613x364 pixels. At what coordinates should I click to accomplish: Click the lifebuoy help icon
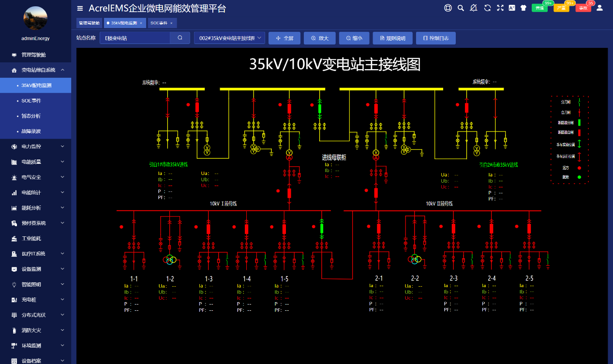click(448, 8)
